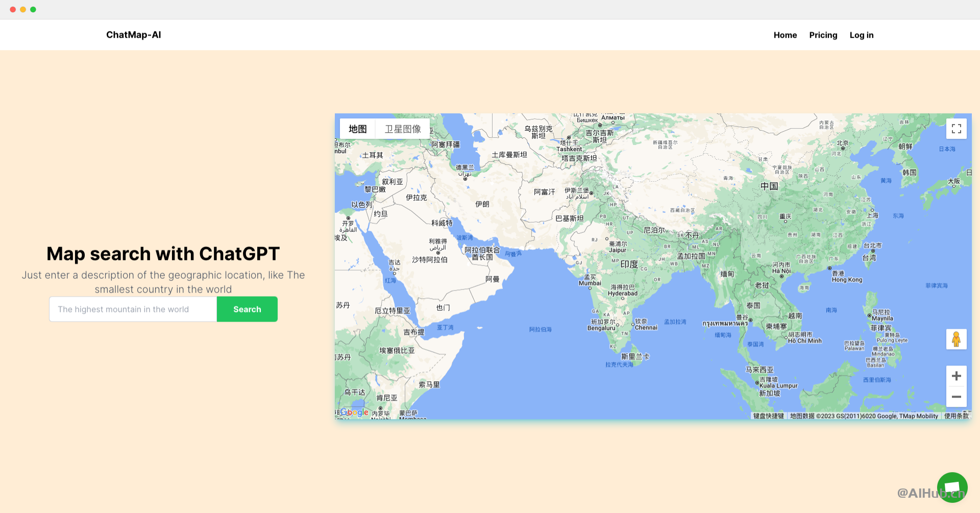
Task: Click the 印度 label on map
Action: [x=629, y=264]
